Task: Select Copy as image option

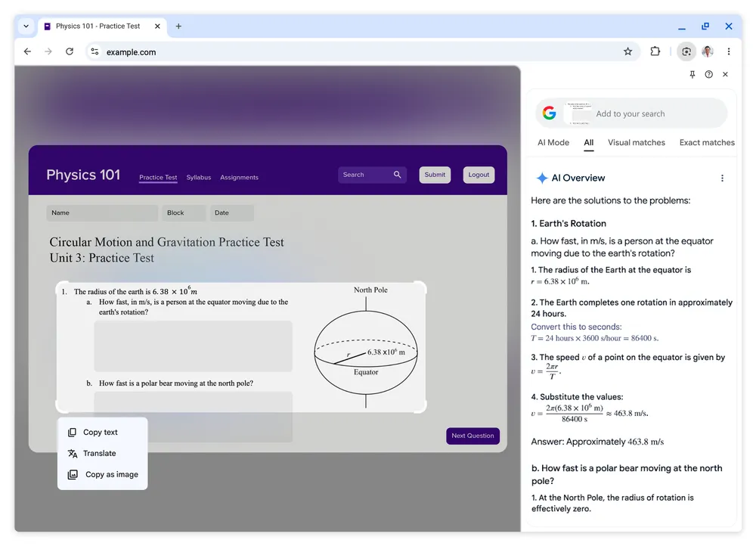Action: tap(111, 475)
